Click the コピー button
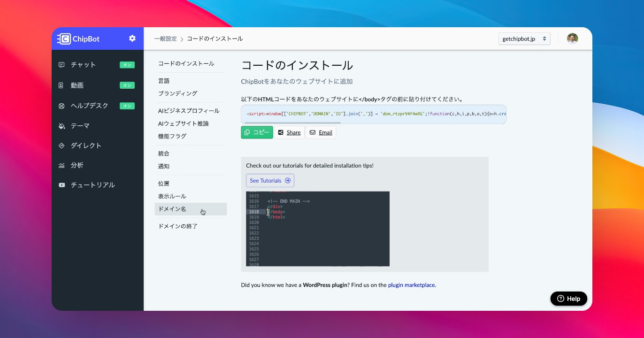Viewport: 644px width, 338px height. pos(257,132)
